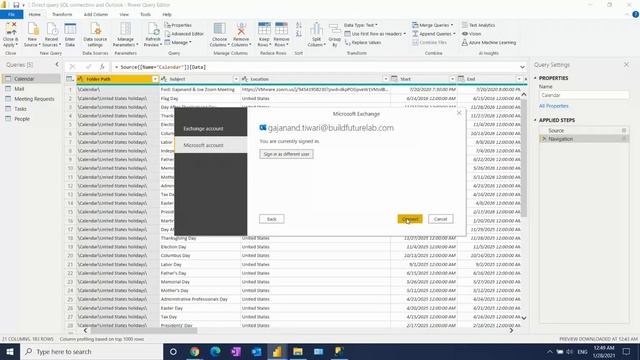Select Exchange account option in dialog

[x=211, y=129]
